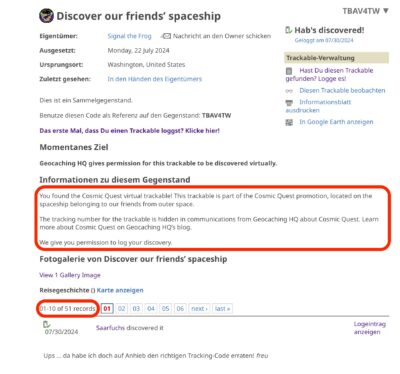This screenshot has height=374, width=400.
Task: Click 'Nachricht an den Owner schicken'
Action: tap(222, 36)
